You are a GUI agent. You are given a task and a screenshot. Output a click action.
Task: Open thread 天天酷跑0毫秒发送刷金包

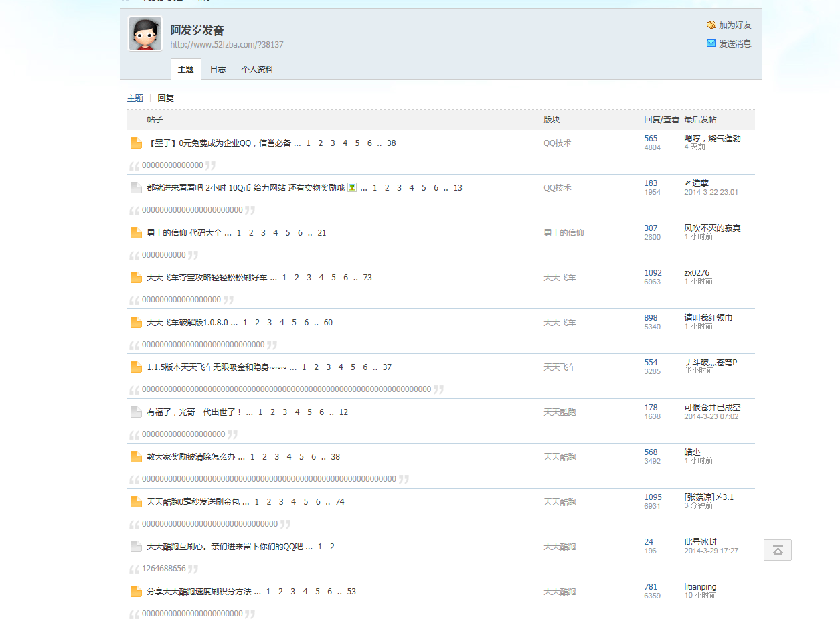click(x=193, y=501)
